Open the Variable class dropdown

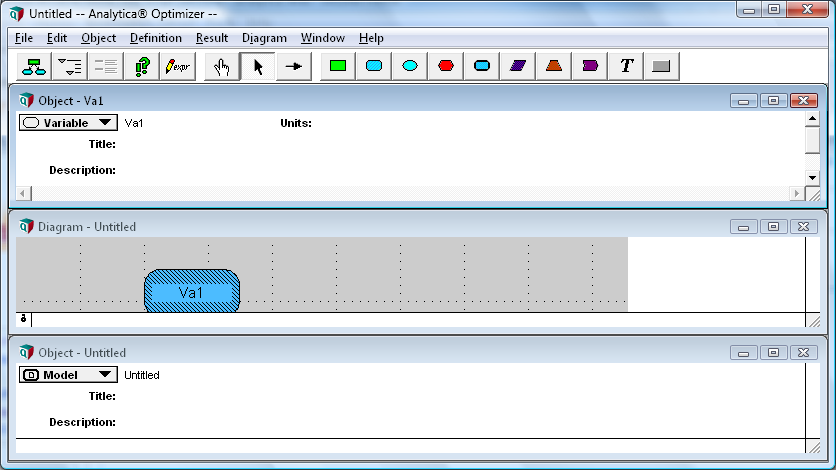click(x=68, y=123)
